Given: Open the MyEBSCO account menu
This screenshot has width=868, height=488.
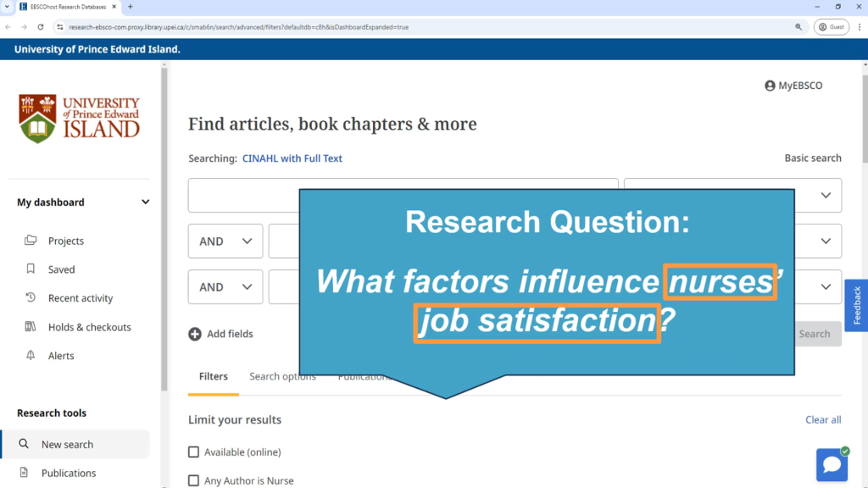Looking at the screenshot, I should click(793, 86).
